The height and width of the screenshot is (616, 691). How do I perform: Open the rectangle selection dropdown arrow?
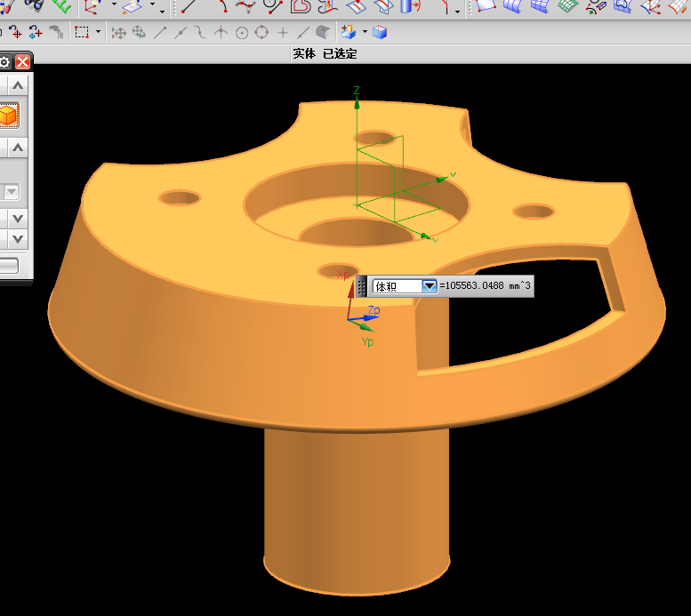click(97, 33)
